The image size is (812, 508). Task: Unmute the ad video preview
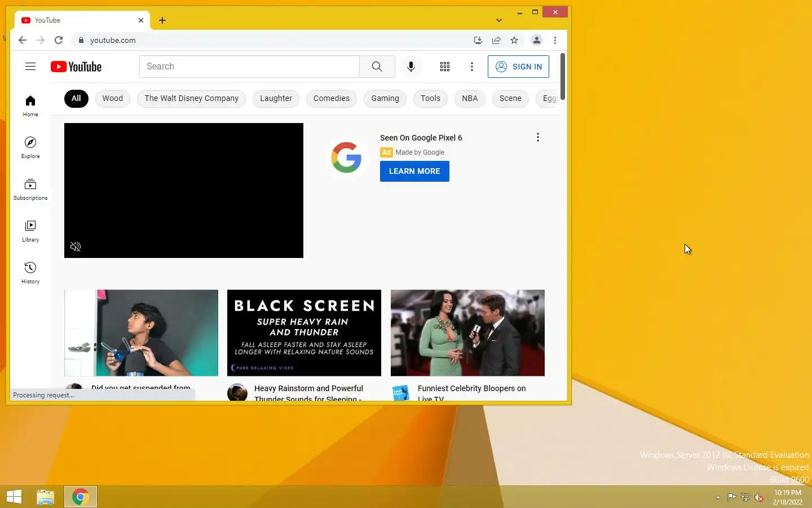(76, 247)
